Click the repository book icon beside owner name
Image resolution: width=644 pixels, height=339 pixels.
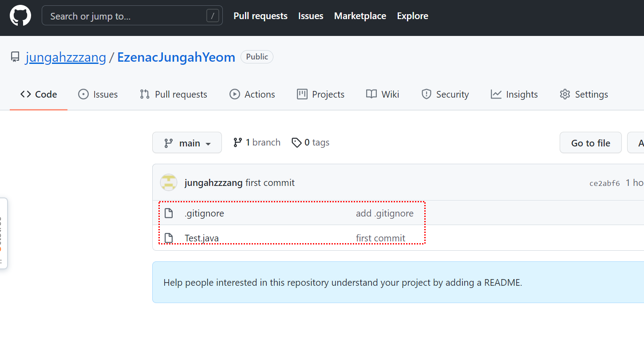pos(15,57)
